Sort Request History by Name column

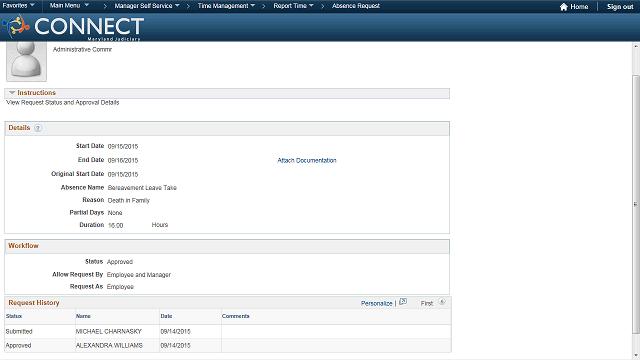[83, 316]
